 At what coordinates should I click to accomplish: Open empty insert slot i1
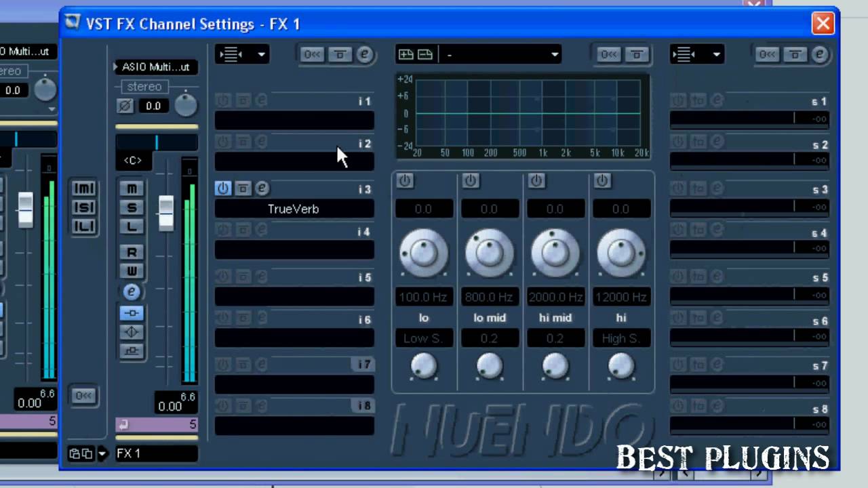[294, 121]
